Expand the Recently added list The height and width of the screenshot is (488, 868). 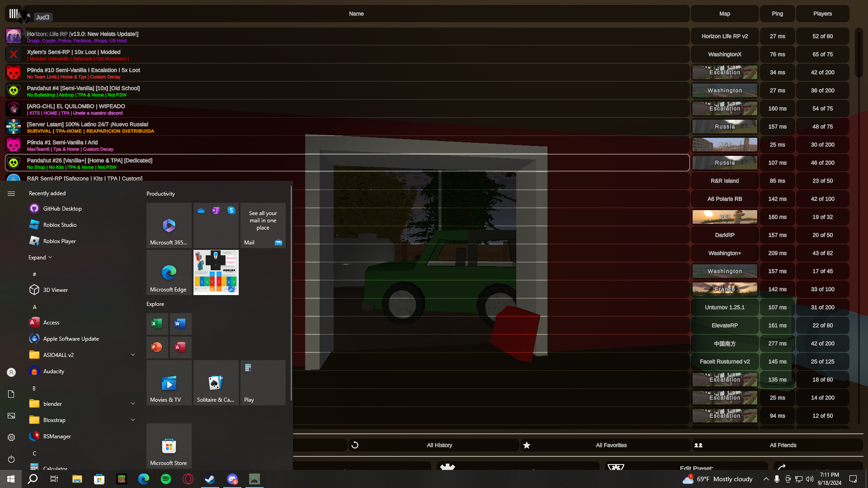[x=40, y=257]
